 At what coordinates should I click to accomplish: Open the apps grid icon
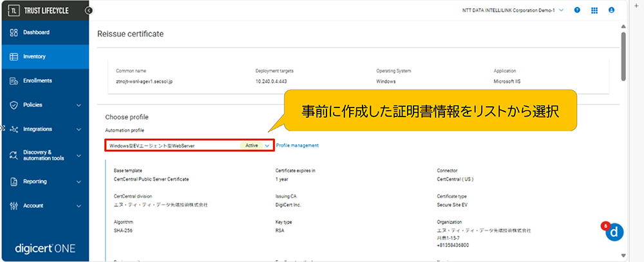[x=594, y=10]
